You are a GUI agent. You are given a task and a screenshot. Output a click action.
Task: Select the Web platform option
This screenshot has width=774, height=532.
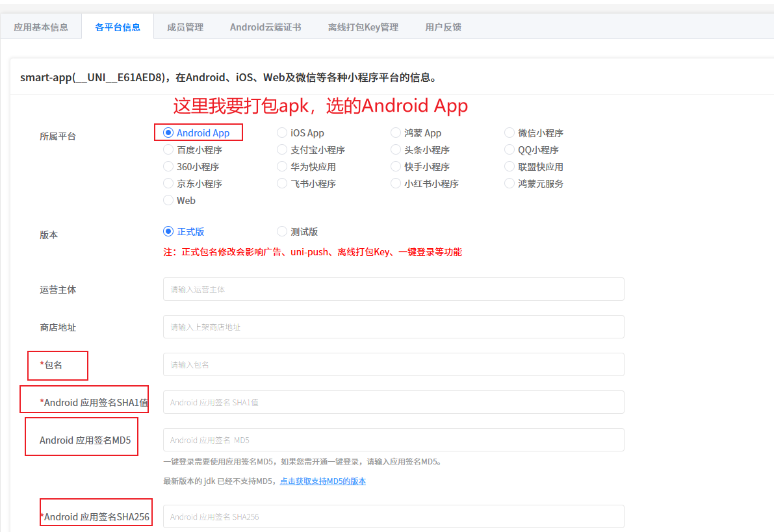tap(168, 200)
